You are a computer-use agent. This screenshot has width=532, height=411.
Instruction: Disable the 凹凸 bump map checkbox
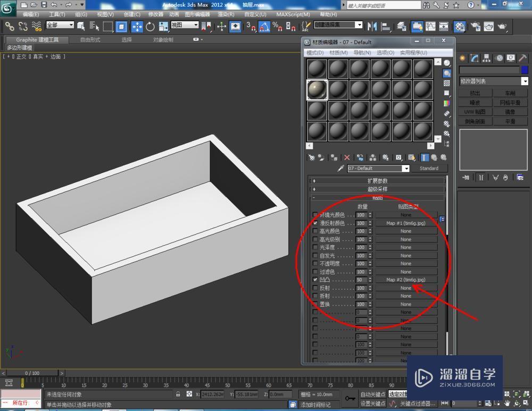pyautogui.click(x=314, y=279)
